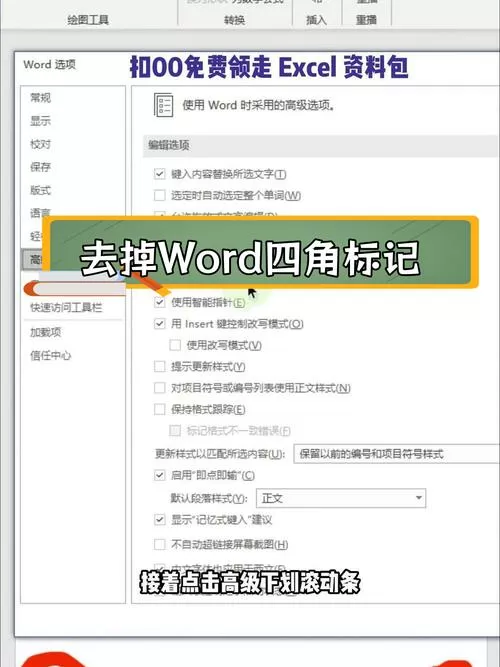Click the 编辑选项 section header
This screenshot has width=500, height=667.
pyautogui.click(x=321, y=145)
